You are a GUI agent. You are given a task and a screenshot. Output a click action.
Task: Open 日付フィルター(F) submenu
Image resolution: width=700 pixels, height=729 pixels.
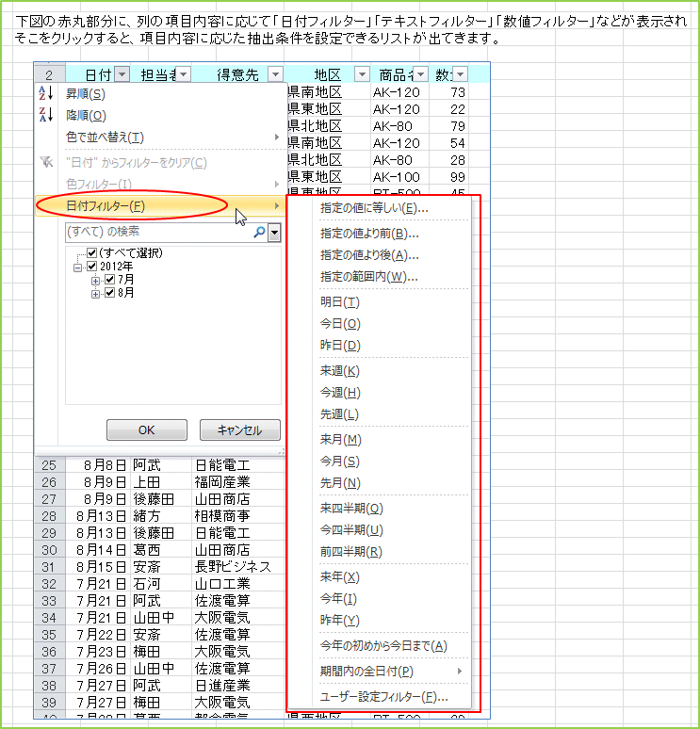tap(160, 206)
